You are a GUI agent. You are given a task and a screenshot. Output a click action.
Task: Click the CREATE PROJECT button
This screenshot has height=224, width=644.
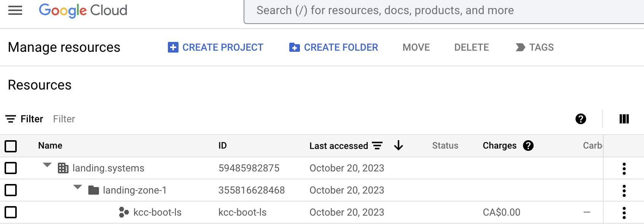(x=215, y=47)
